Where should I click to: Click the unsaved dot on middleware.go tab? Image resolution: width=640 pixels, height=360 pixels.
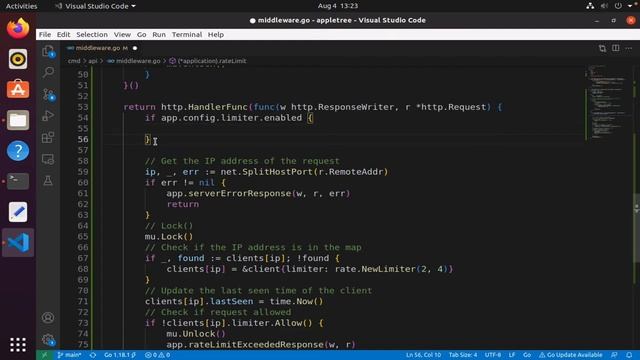tap(135, 48)
